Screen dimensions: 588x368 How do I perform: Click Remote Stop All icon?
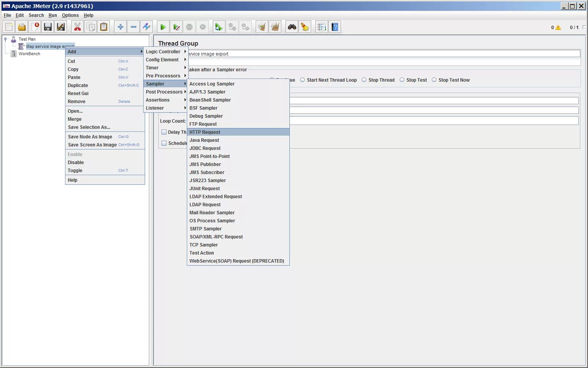click(232, 27)
